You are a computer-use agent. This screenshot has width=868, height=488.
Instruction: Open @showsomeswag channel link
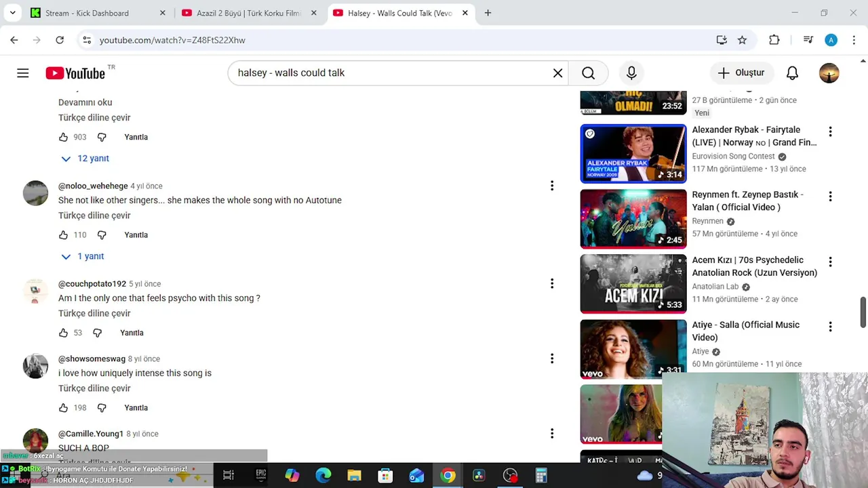(92, 359)
